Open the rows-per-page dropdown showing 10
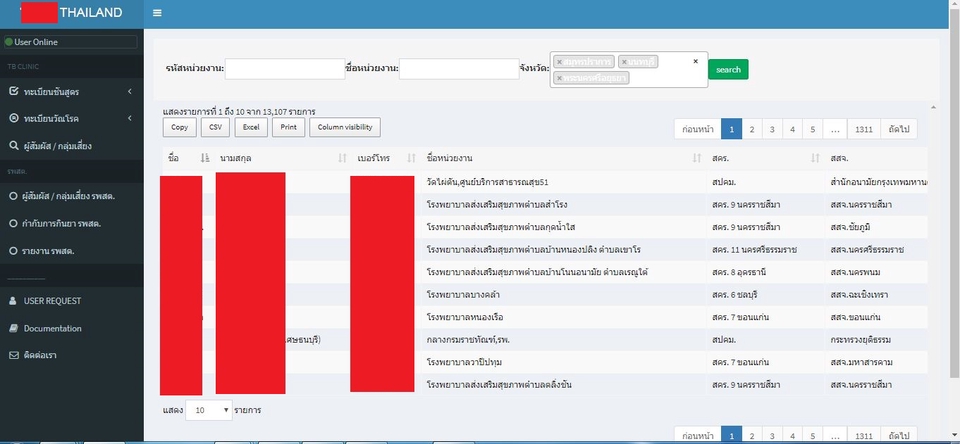The width and height of the screenshot is (960, 444). (210, 410)
